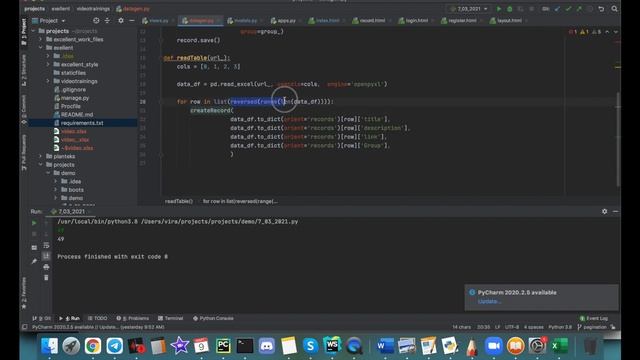Click the locate-file target icon in Project panel
The image size is (640, 360).
[x=96, y=20]
